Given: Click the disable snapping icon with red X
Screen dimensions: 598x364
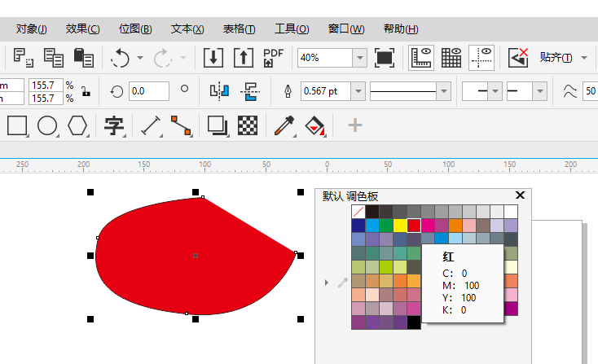Looking at the screenshot, I should click(x=518, y=58).
